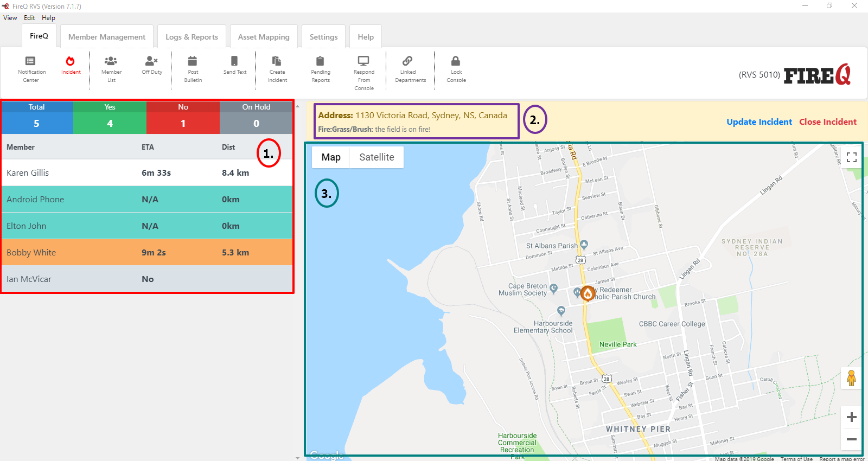Viewport: 868px width, 461px height.
Task: Click Neville Park label on map
Action: [618, 344]
